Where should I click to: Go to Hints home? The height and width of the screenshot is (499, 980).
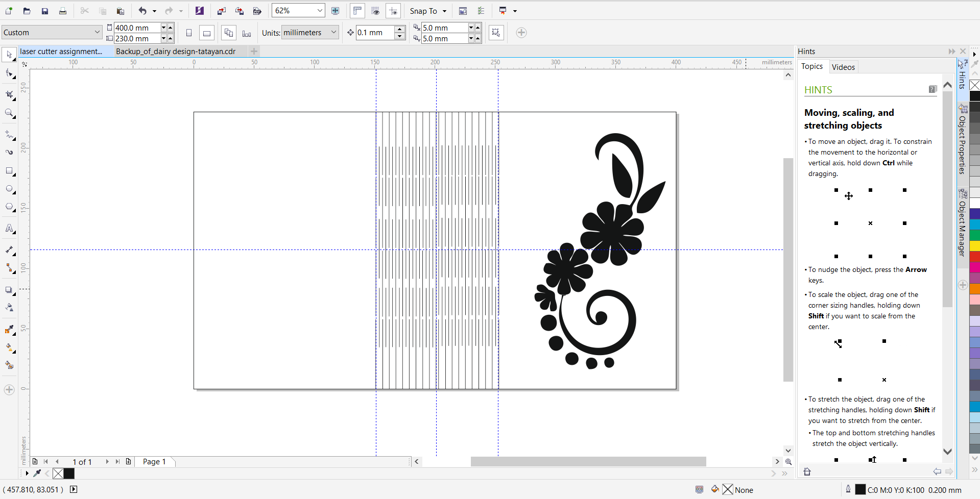click(807, 471)
